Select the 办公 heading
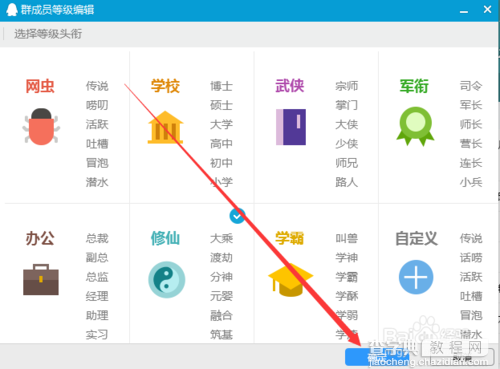This screenshot has height=369, width=500. pyautogui.click(x=40, y=238)
